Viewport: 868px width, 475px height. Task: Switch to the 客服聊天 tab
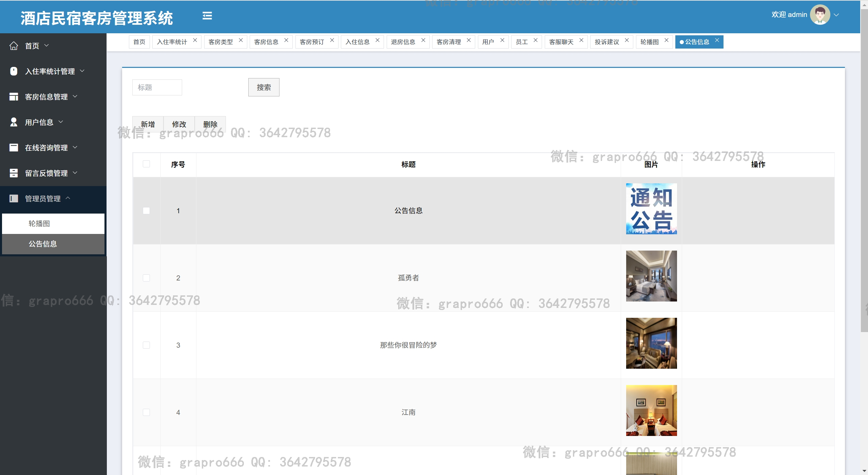pyautogui.click(x=561, y=42)
